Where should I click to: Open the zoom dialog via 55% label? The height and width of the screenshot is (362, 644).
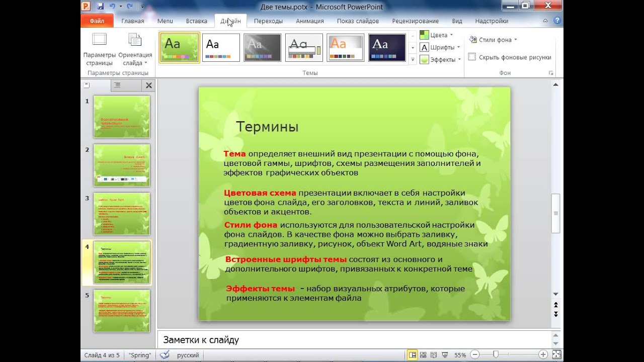pyautogui.click(x=460, y=355)
